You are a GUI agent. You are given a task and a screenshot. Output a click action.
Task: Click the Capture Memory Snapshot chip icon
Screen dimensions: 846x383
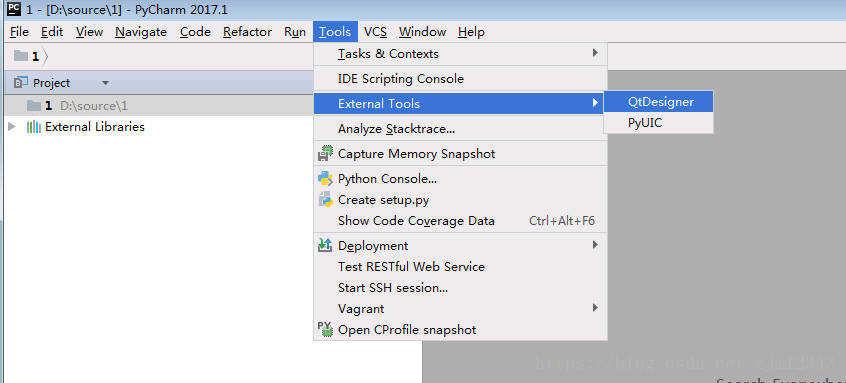[325, 154]
